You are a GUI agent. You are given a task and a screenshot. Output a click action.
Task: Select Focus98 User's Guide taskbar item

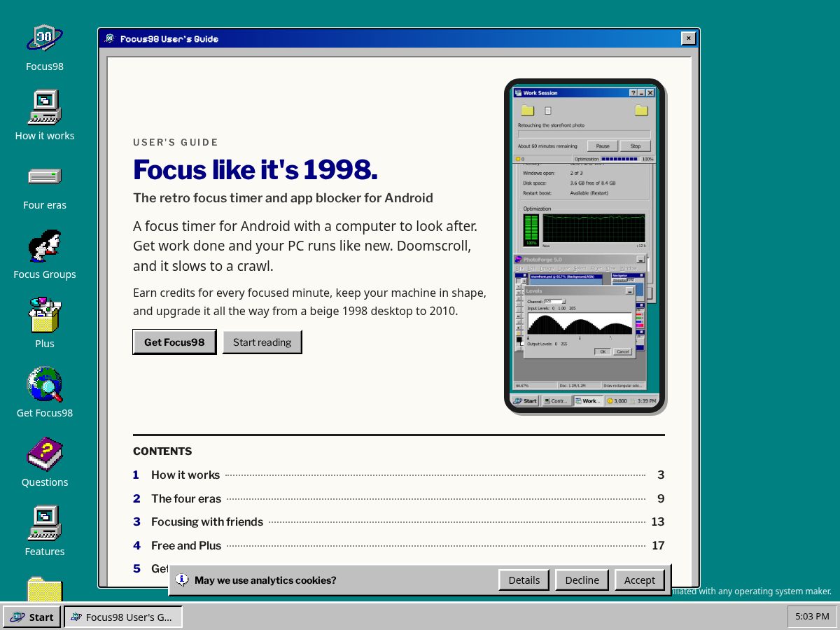(x=123, y=617)
